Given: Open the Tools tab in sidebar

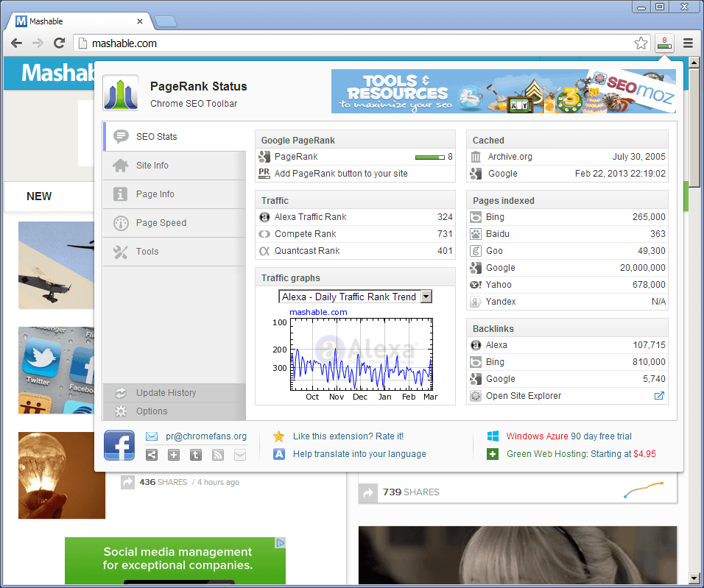Looking at the screenshot, I should tap(175, 252).
